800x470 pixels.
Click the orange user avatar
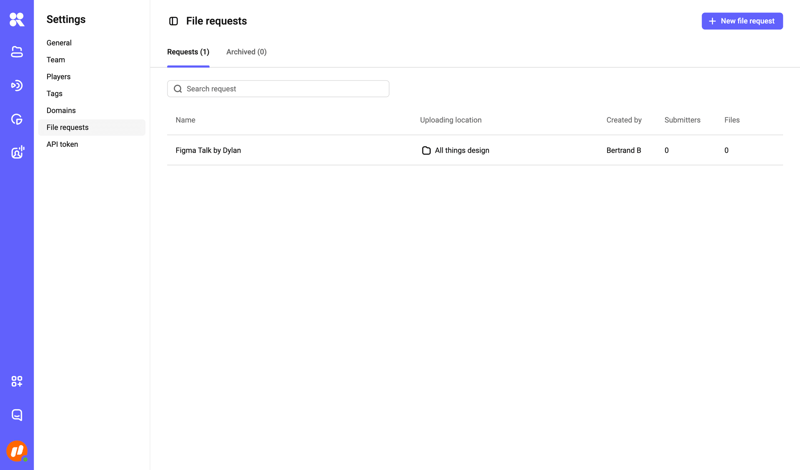[x=17, y=451]
